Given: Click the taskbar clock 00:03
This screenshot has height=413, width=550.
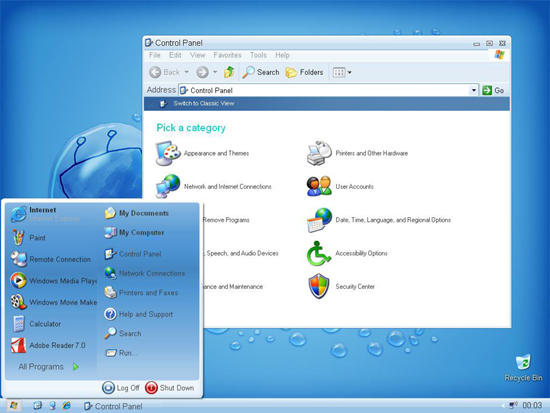Looking at the screenshot, I should coord(532,406).
